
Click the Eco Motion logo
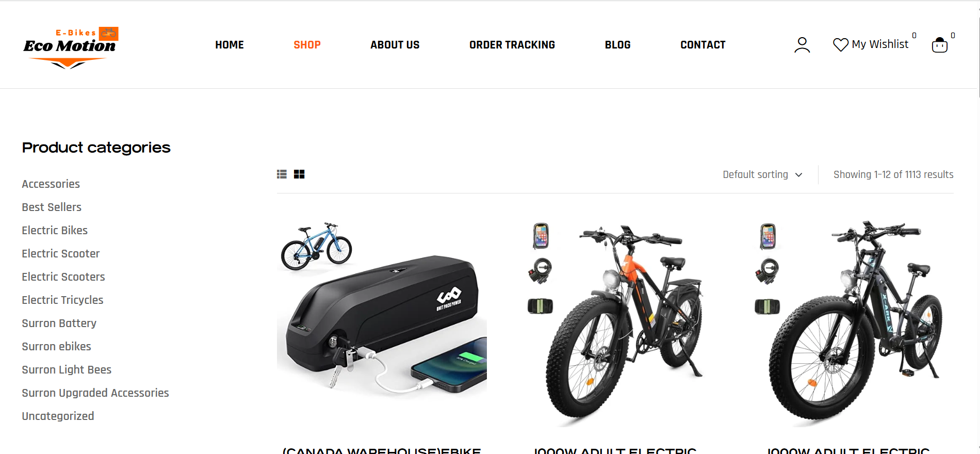tap(71, 47)
